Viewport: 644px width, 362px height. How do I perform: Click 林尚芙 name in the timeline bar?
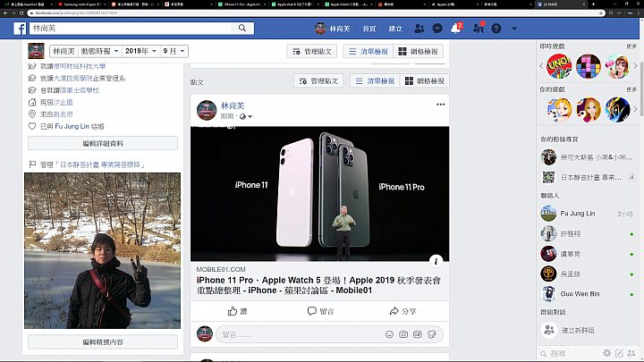[64, 51]
